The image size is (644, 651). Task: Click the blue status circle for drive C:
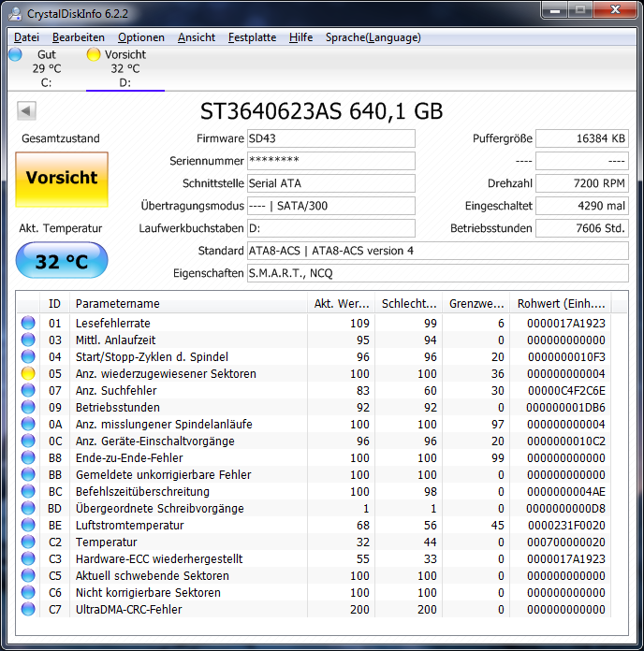click(x=15, y=54)
